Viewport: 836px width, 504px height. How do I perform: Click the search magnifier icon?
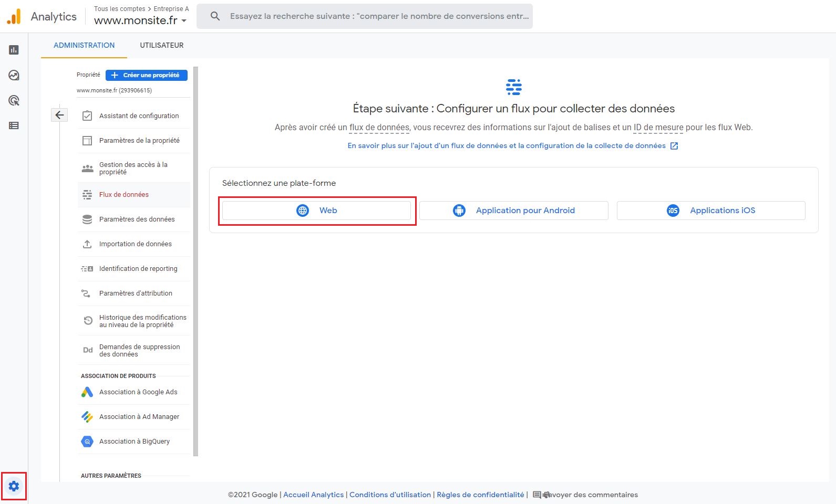tap(215, 16)
